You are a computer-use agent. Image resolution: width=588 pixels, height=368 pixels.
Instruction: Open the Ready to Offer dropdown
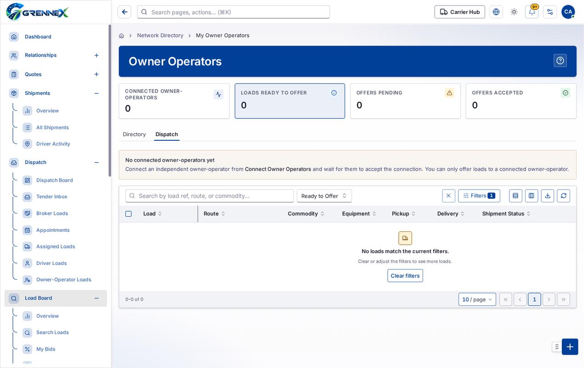(x=324, y=196)
